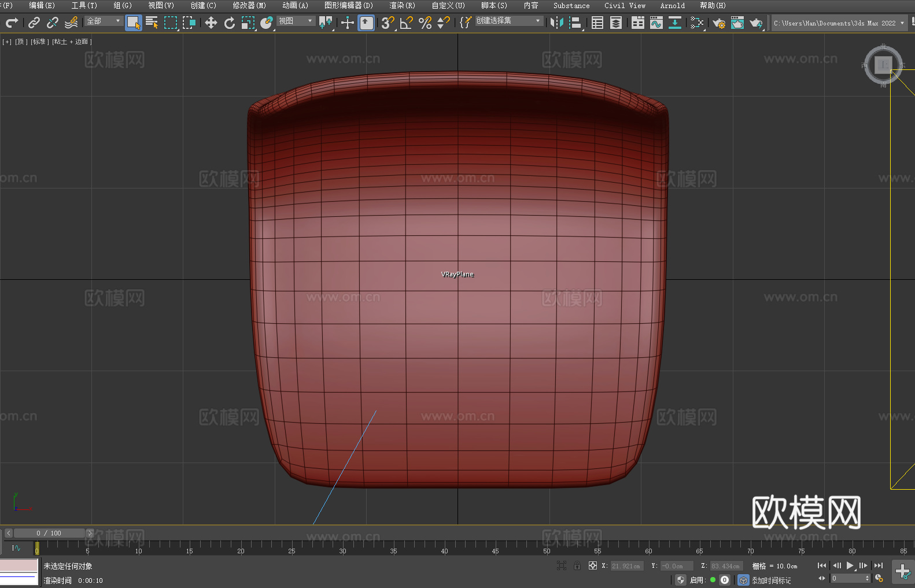Click the time slider 0 / 100 handle
Viewport: 915px width, 588px height.
pos(49,533)
